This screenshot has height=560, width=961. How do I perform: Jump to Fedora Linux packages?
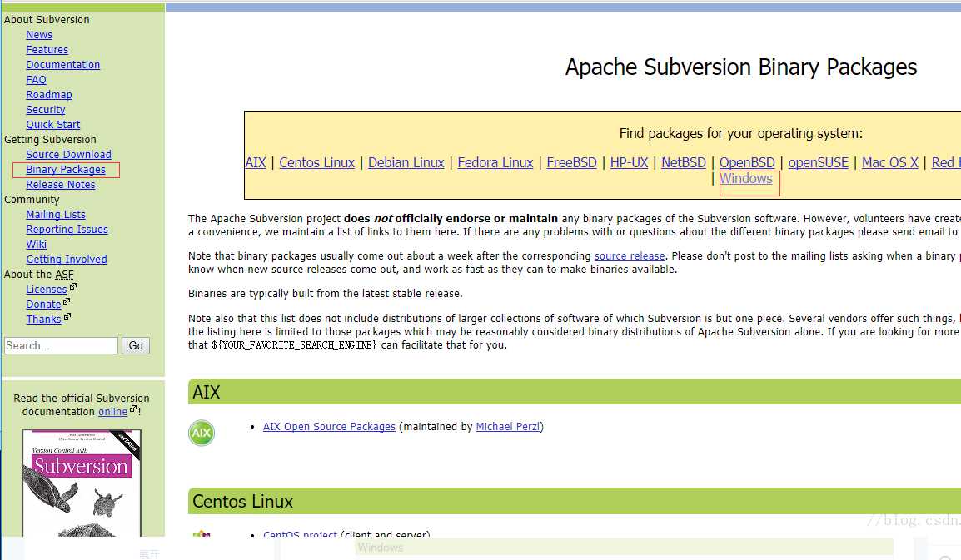coord(495,163)
